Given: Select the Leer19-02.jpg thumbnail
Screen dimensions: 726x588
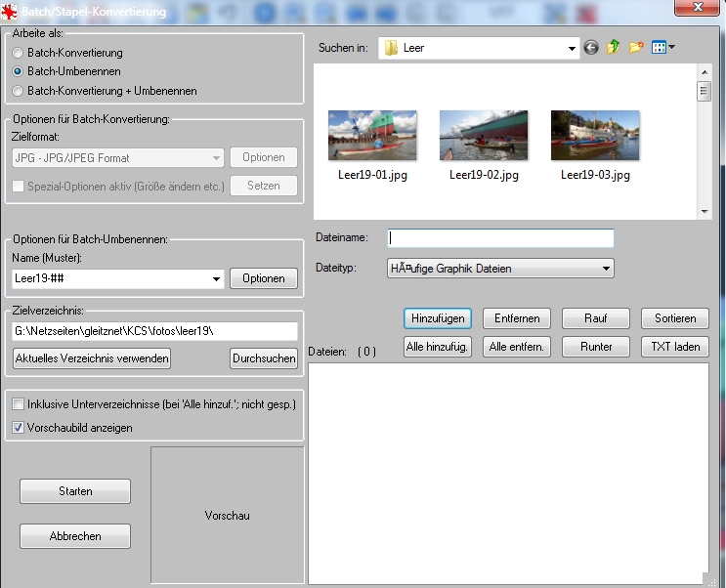Looking at the screenshot, I should click(x=484, y=135).
